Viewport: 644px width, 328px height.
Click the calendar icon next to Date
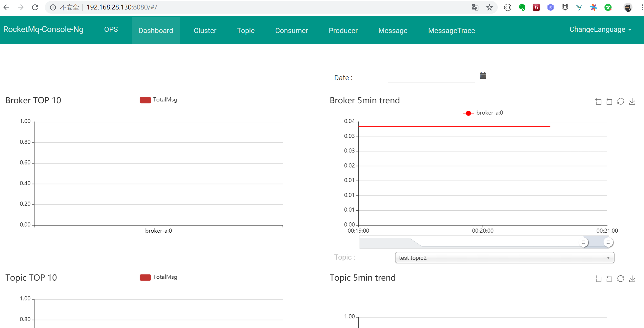pos(483,76)
